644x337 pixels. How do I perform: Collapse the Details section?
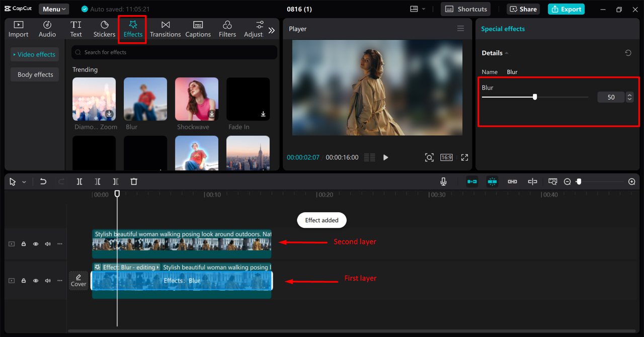pyautogui.click(x=507, y=53)
